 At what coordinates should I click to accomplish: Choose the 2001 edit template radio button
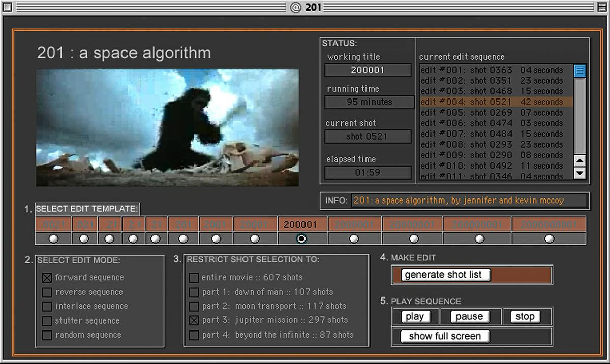[216, 238]
